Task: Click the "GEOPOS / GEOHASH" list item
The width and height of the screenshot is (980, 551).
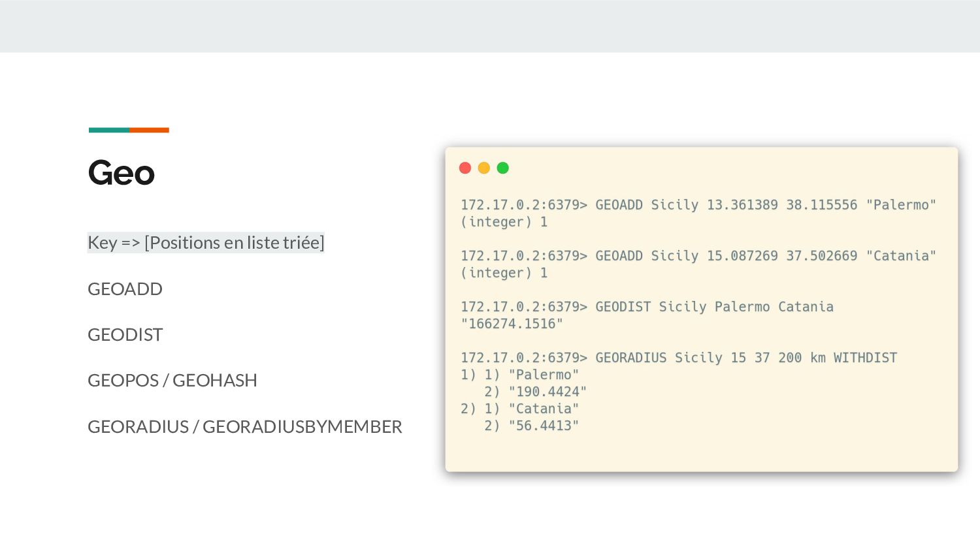Action: tap(172, 380)
